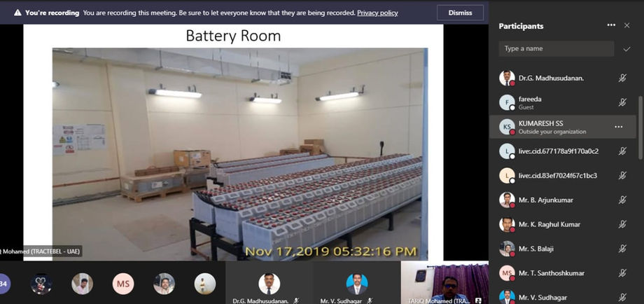The image size is (644, 304).
Task: Mute Dr.G. Madhusudanan's microphone icon
Action: pyautogui.click(x=622, y=78)
